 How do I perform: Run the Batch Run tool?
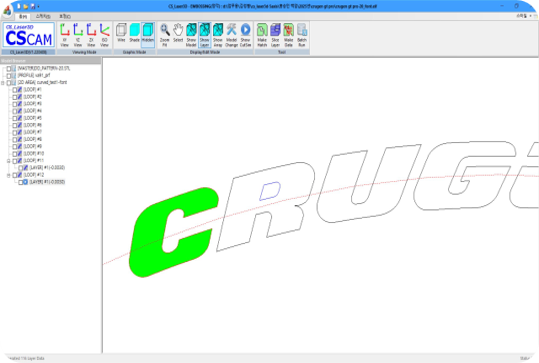point(302,35)
